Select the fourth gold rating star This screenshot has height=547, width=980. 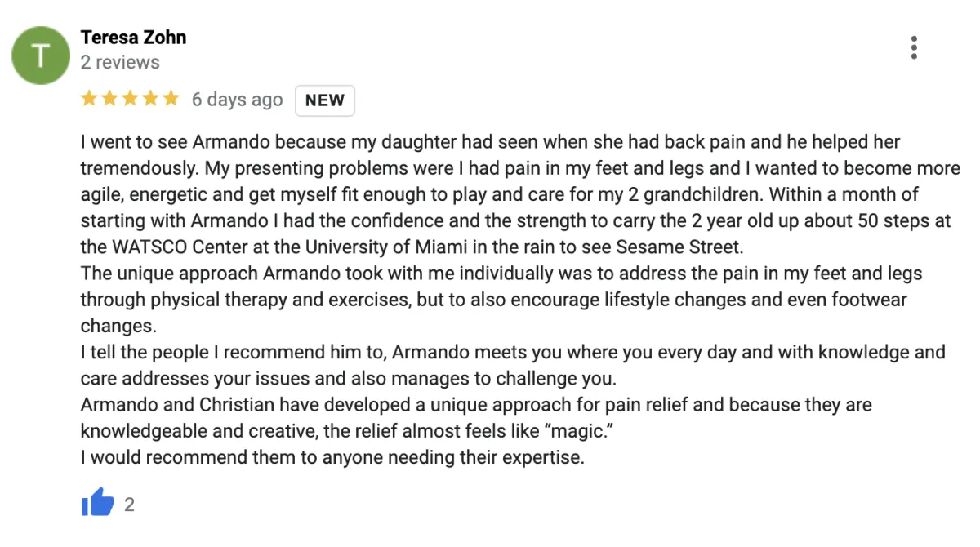tap(150, 99)
